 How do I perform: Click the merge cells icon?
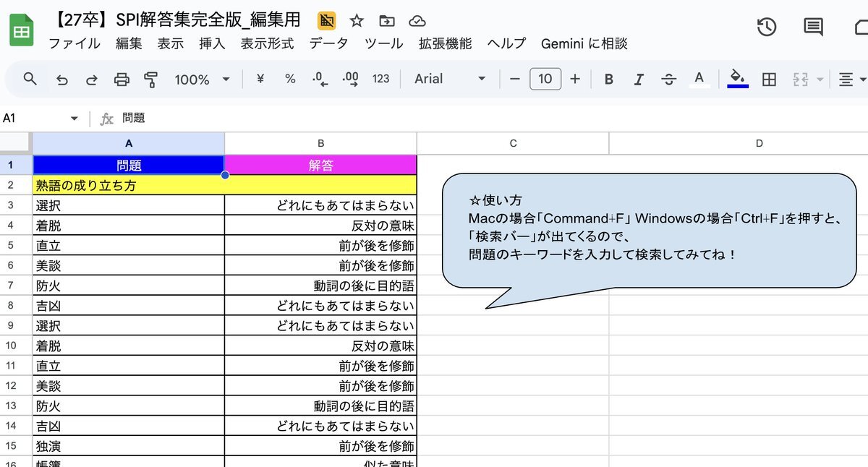click(801, 80)
